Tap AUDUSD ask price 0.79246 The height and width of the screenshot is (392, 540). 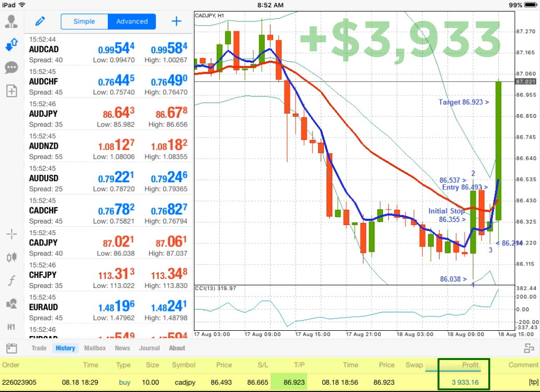tap(169, 177)
